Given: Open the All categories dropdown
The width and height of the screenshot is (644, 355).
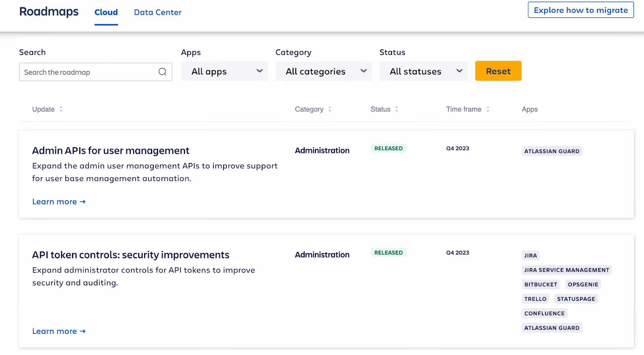Looking at the screenshot, I should point(324,71).
